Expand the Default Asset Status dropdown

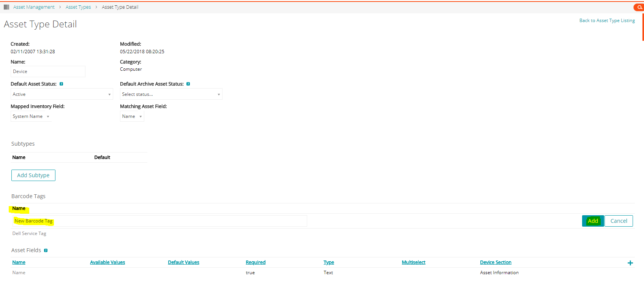tap(62, 94)
